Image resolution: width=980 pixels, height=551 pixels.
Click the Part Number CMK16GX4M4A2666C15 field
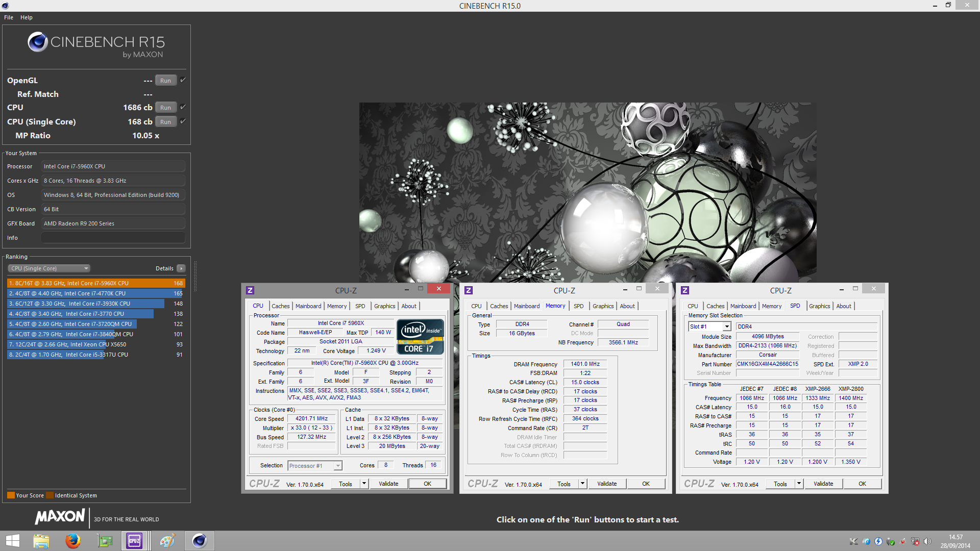coord(767,364)
